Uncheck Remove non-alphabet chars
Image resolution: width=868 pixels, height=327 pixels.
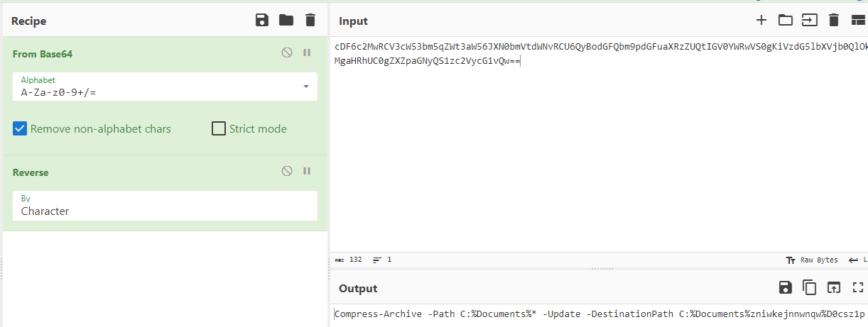(x=20, y=128)
